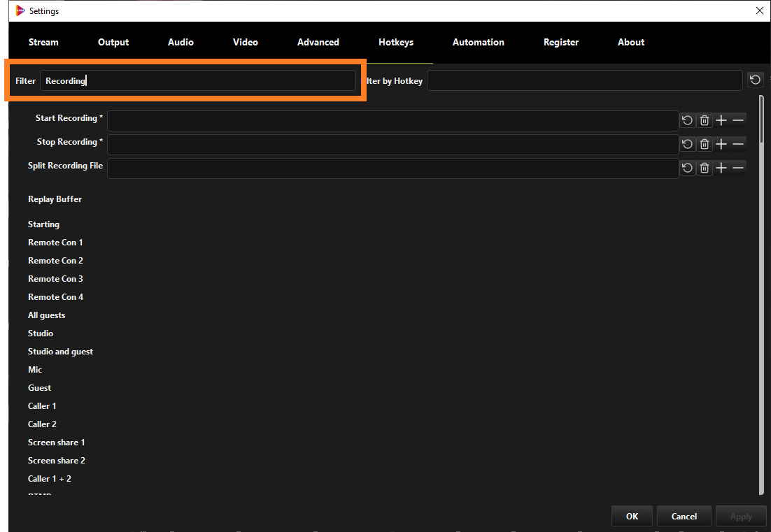This screenshot has height=532, width=771.
Task: Reset the Stop Recording hotkey
Action: pos(688,144)
